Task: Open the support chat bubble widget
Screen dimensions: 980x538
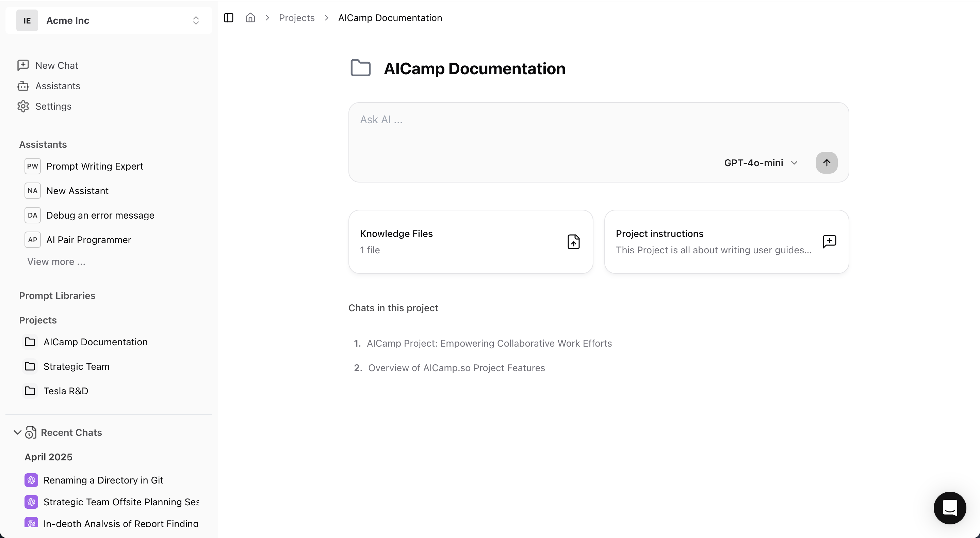Action: click(950, 508)
